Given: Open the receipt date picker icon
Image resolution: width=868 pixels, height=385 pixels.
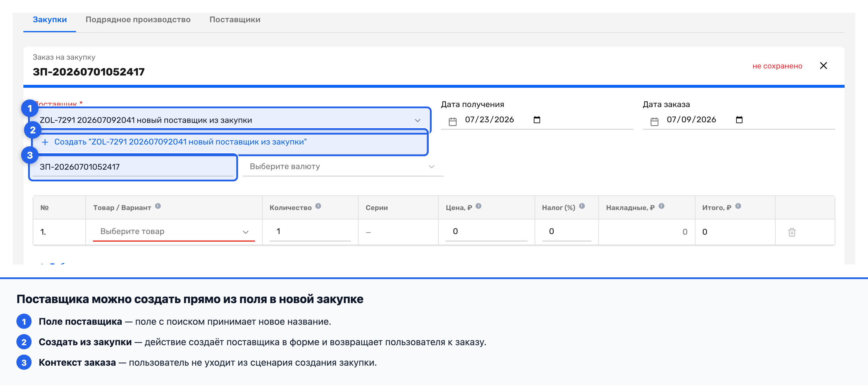Looking at the screenshot, I should (x=537, y=120).
